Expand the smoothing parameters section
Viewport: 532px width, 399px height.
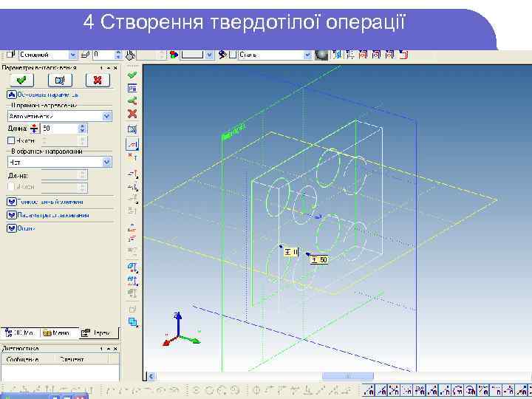[x=12, y=215]
